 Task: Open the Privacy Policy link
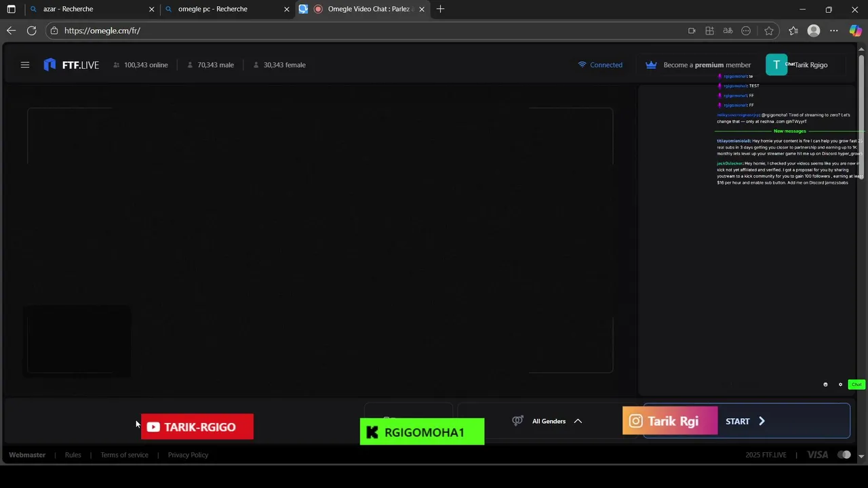coord(188,455)
